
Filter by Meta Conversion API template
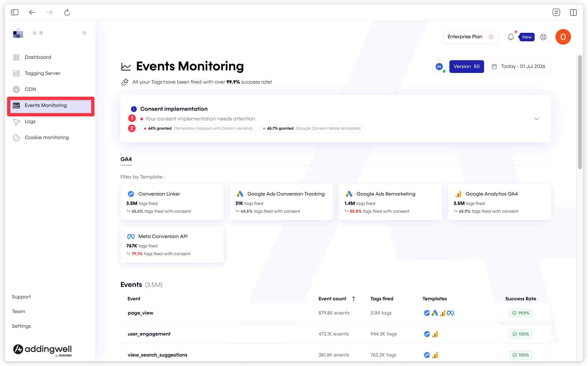pos(172,244)
